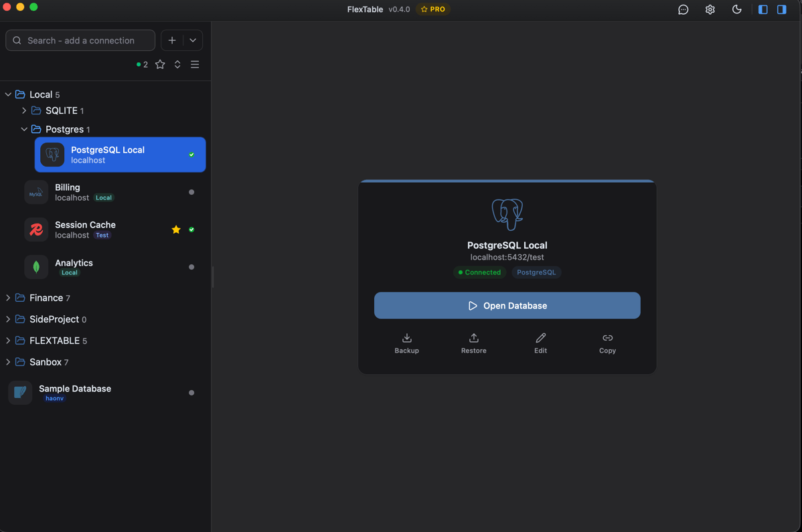Select the Postgres folder label
Viewport: 802px width, 532px height.
coord(64,129)
